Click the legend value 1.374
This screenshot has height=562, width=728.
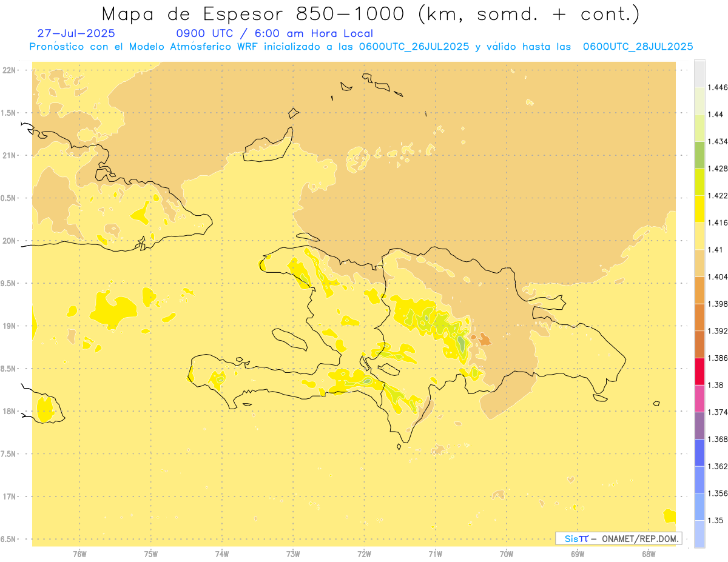[718, 412]
